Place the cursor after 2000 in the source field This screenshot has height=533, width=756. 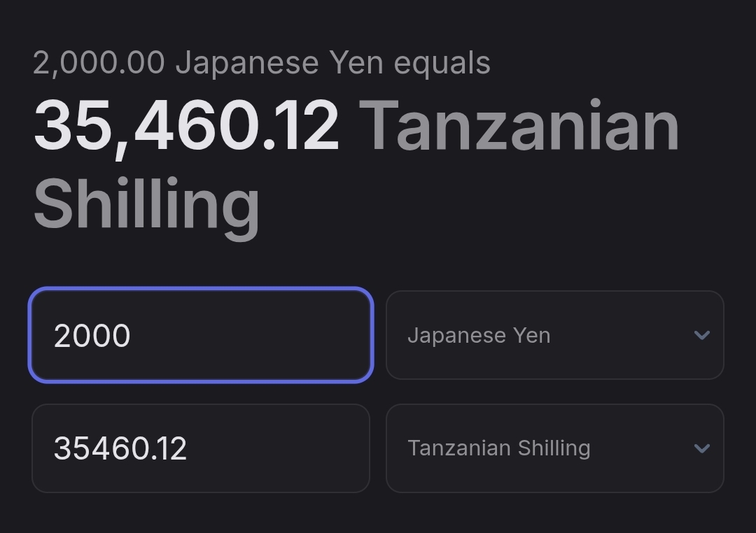coord(132,336)
